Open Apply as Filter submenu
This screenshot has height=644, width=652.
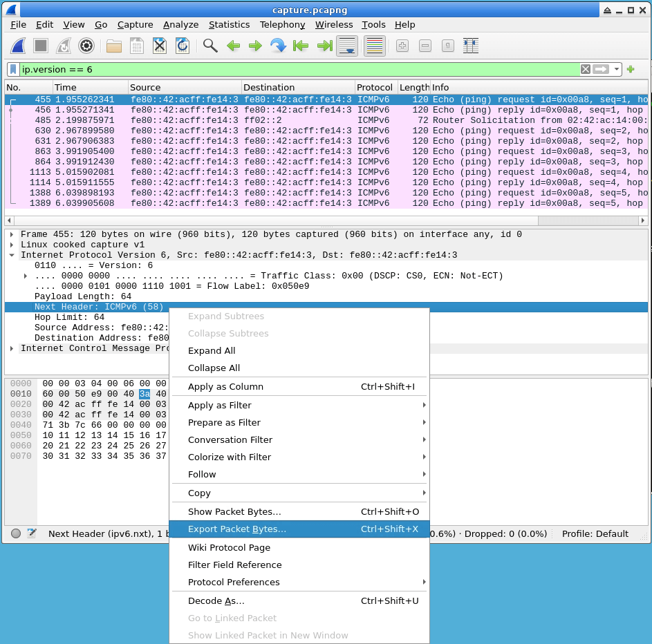click(x=299, y=405)
